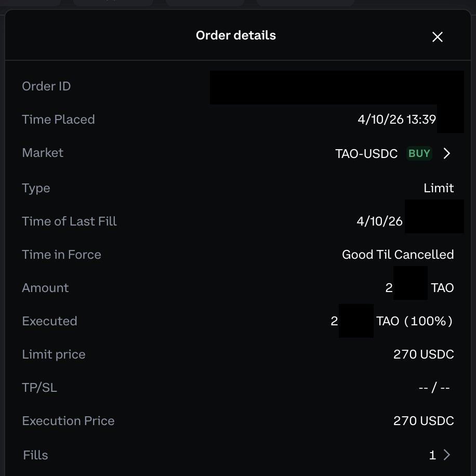The image size is (476, 476).
Task: Click the Good Til Cancelled value
Action: 398,255
